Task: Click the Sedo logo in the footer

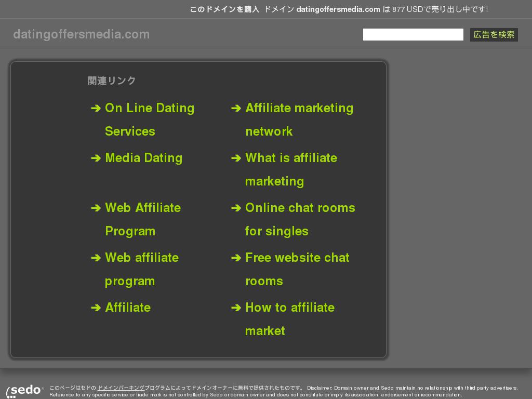Action: pos(24,391)
